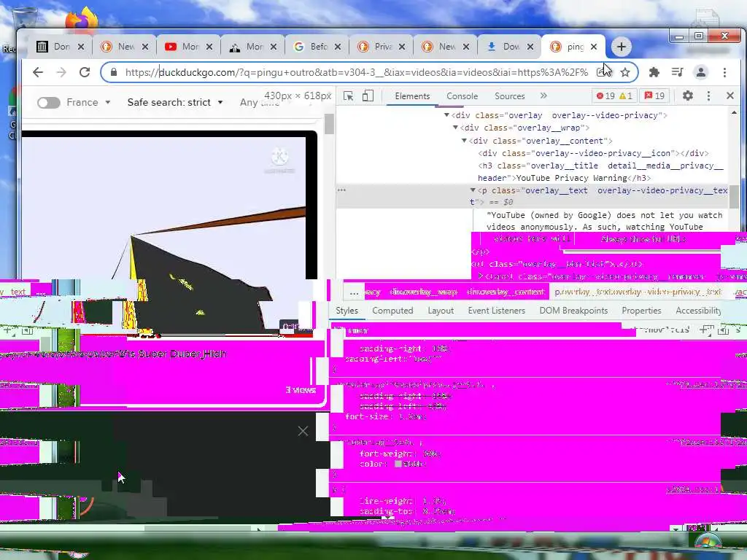Close the Google 'Befo' tab
This screenshot has height=560, width=747.
[337, 47]
